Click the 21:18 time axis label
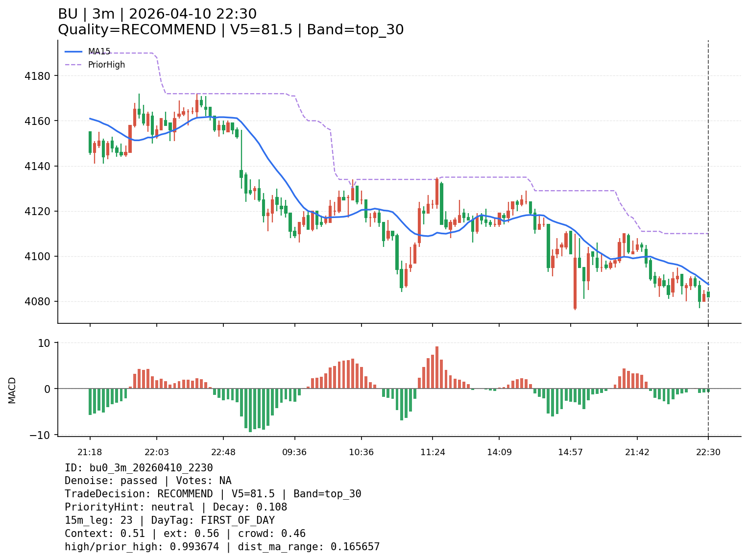The width and height of the screenshot is (748, 560). tap(90, 452)
